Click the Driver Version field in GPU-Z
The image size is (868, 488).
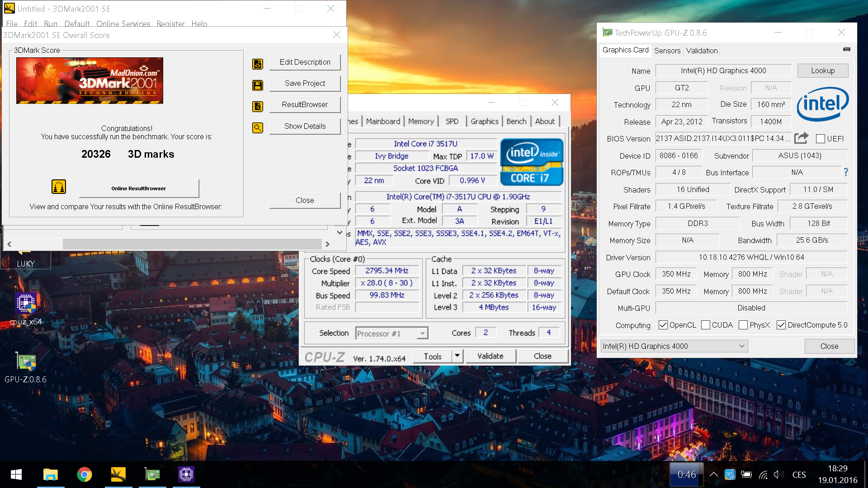pos(751,257)
